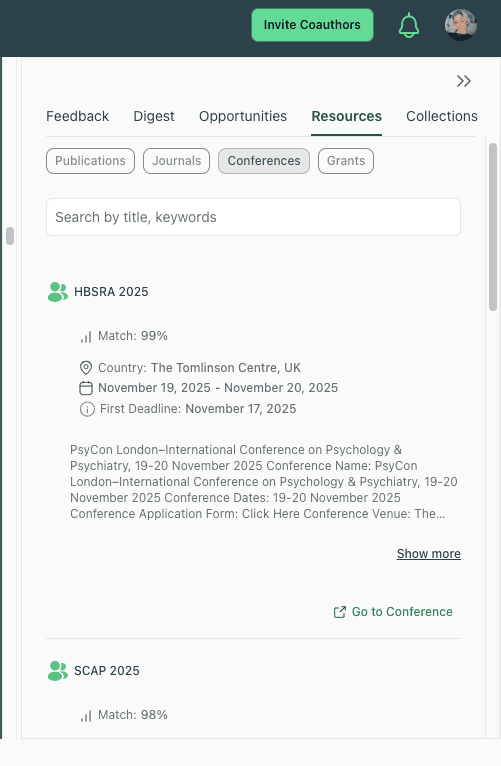
Task: Filter resources by Grants
Action: [x=346, y=161]
